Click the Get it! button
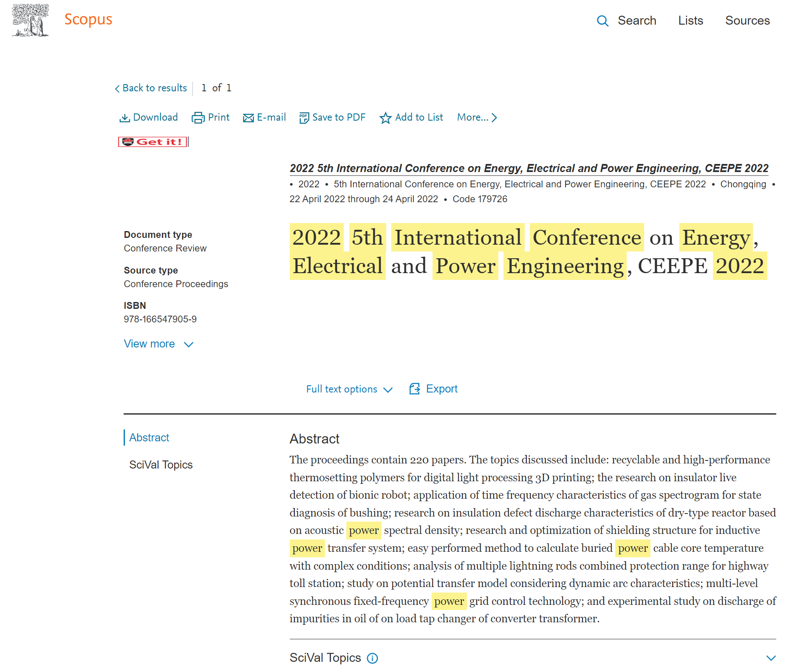Viewport: 789px width, 672px height. pyautogui.click(x=153, y=142)
